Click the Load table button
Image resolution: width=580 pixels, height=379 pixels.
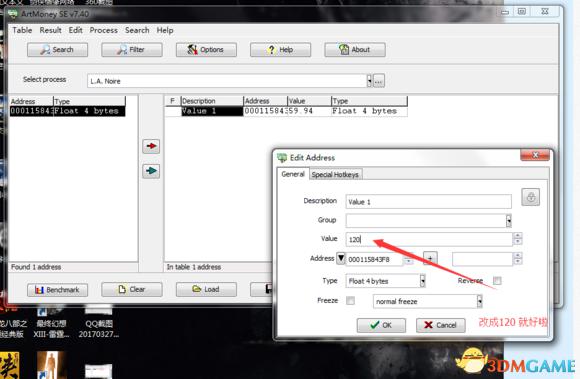[x=206, y=290]
